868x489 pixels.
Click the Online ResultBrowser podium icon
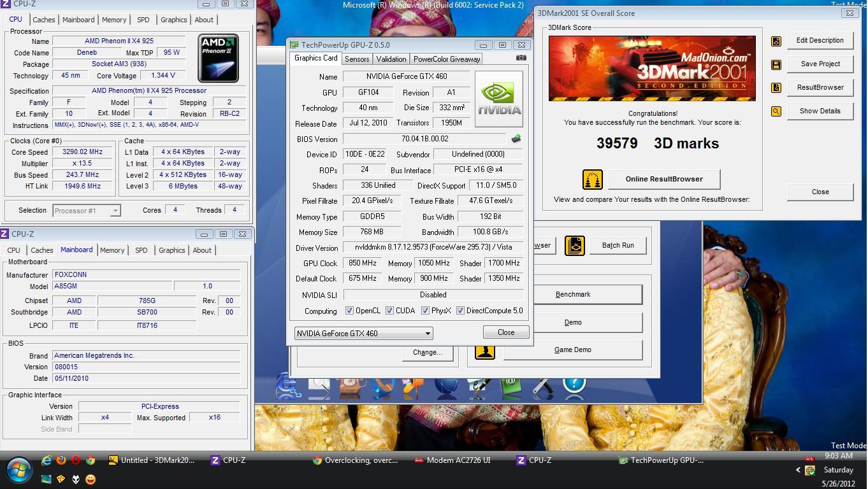(593, 180)
